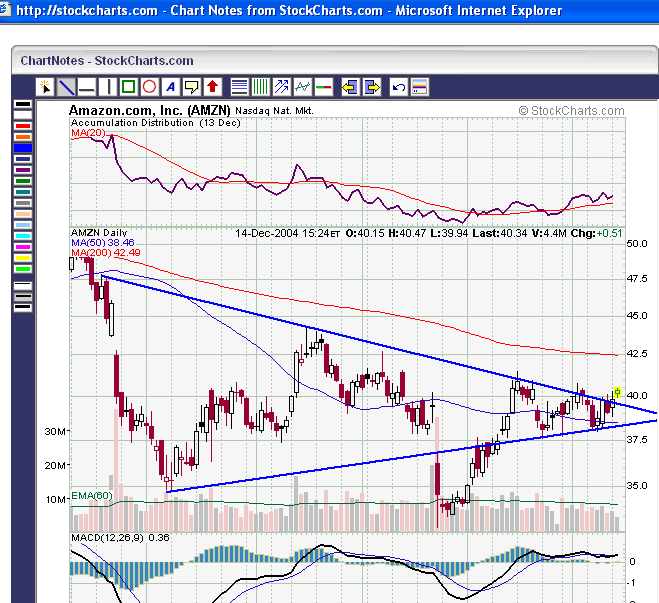Select the red up-arrow marker tool
659x603 pixels.
point(213,87)
